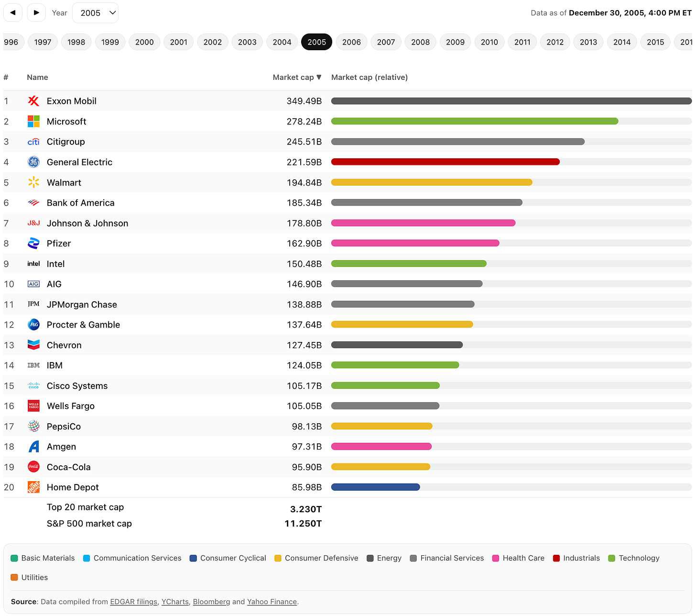Open the EDGAR filings source link

134,602
